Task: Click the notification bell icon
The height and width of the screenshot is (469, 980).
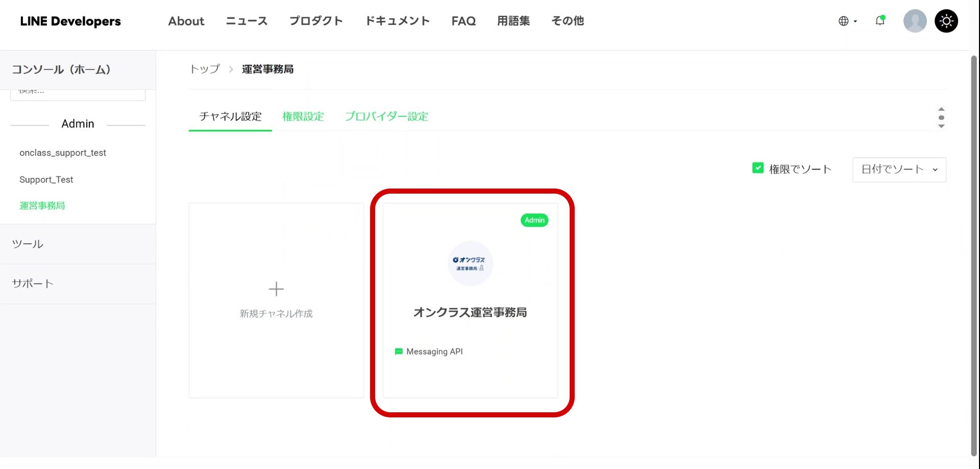Action: 880,21
